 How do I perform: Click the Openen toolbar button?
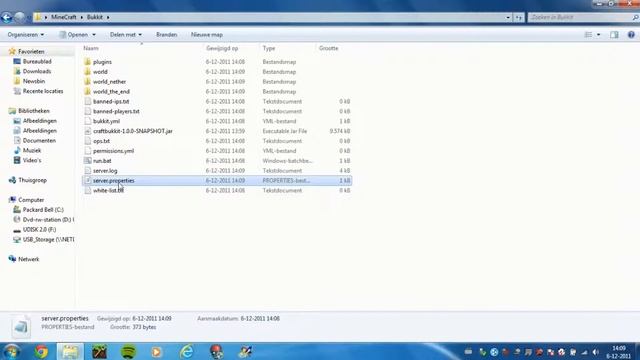[x=73, y=35]
